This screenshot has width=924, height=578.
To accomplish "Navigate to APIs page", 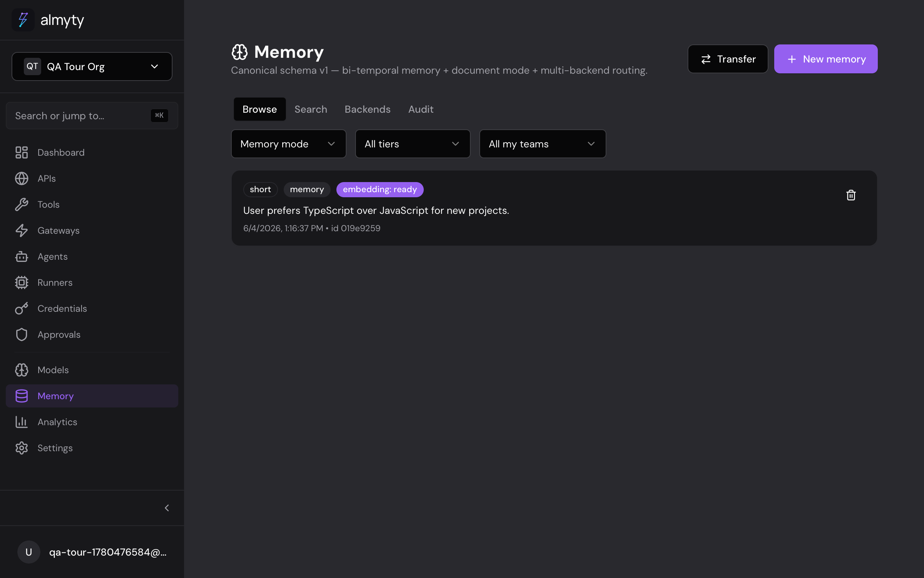I will pos(92,178).
